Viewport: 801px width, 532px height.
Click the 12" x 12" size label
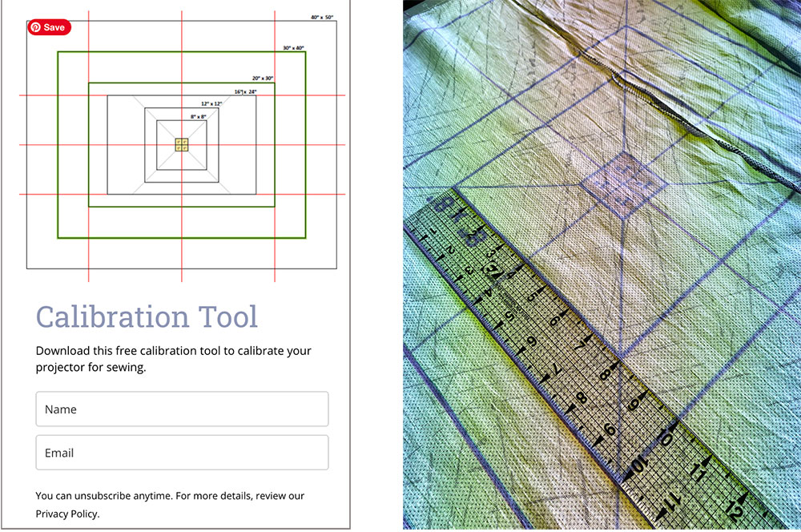pyautogui.click(x=211, y=103)
